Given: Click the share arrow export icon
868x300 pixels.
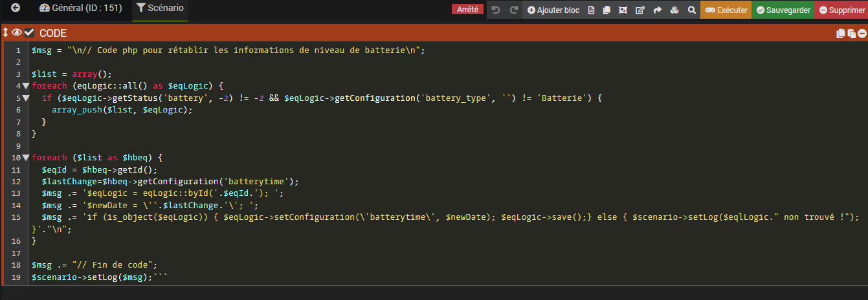Looking at the screenshot, I should [x=657, y=10].
